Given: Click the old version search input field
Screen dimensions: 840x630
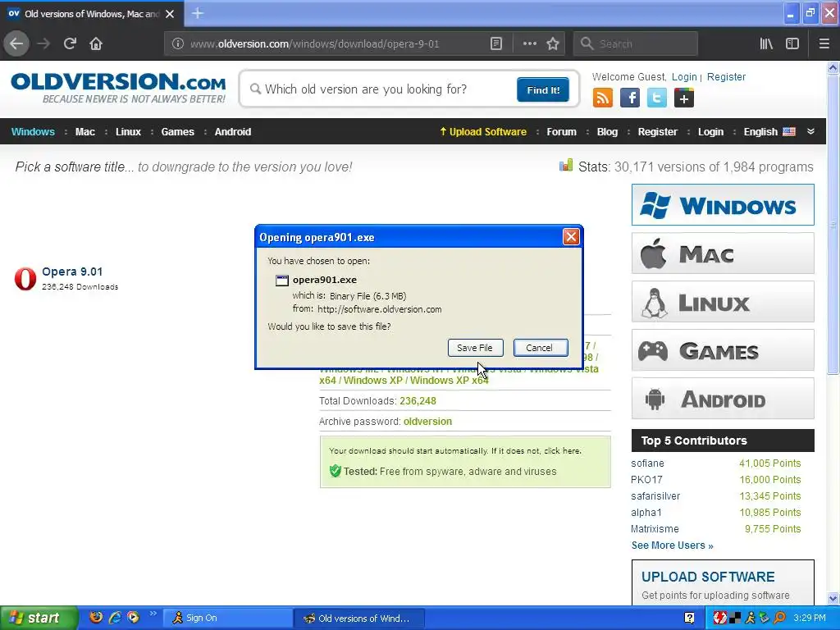Looking at the screenshot, I should click(381, 89).
